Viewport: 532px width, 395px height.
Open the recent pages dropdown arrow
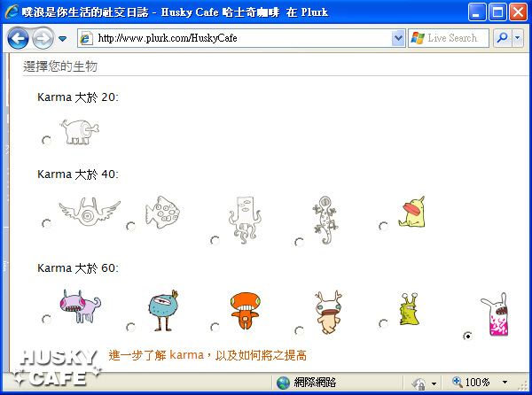[62, 39]
